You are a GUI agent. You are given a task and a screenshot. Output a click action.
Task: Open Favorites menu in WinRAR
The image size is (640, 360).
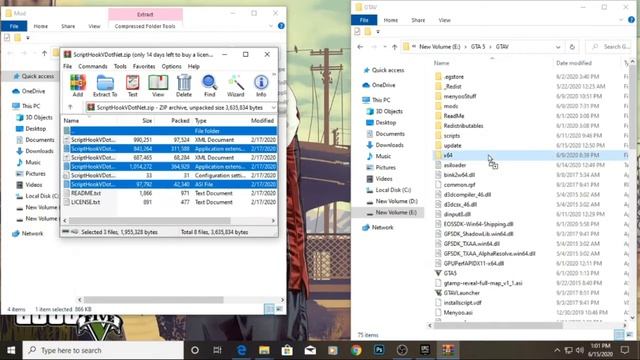pyautogui.click(x=144, y=66)
